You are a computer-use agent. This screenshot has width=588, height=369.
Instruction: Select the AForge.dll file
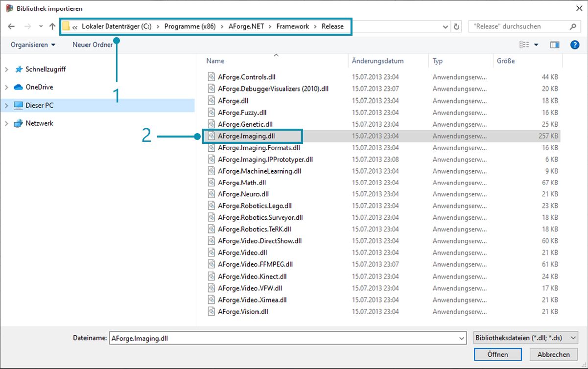coord(233,100)
